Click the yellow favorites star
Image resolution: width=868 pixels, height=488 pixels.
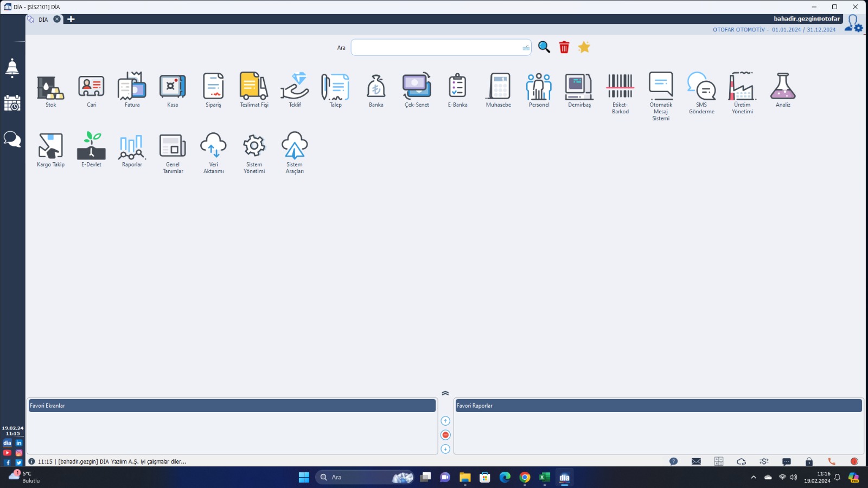(584, 47)
